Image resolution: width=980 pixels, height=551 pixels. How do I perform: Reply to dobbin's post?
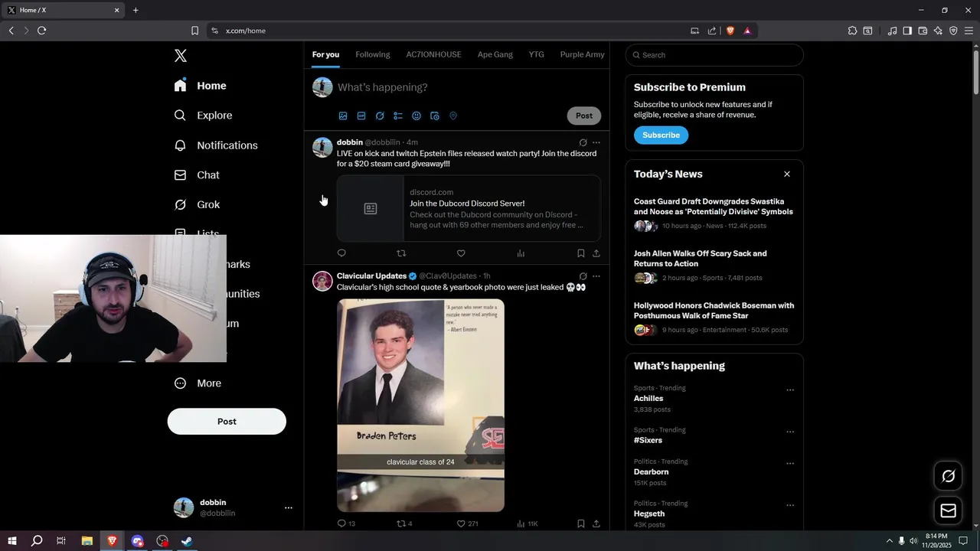coord(341,253)
